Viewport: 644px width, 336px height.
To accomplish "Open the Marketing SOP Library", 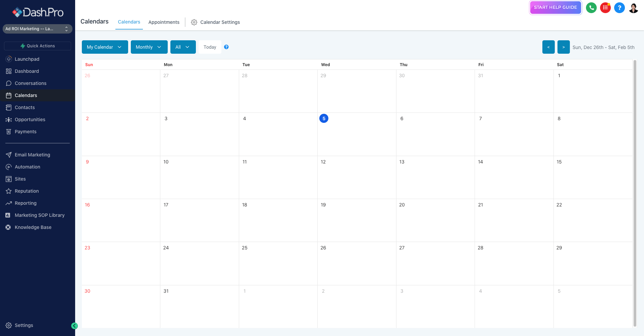I will click(39, 215).
